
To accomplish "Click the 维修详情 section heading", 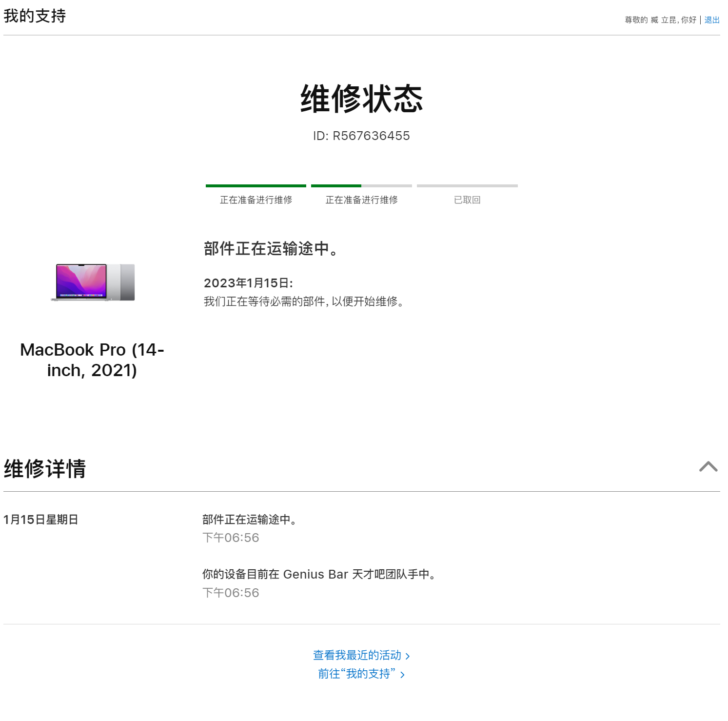I will click(x=45, y=469).
